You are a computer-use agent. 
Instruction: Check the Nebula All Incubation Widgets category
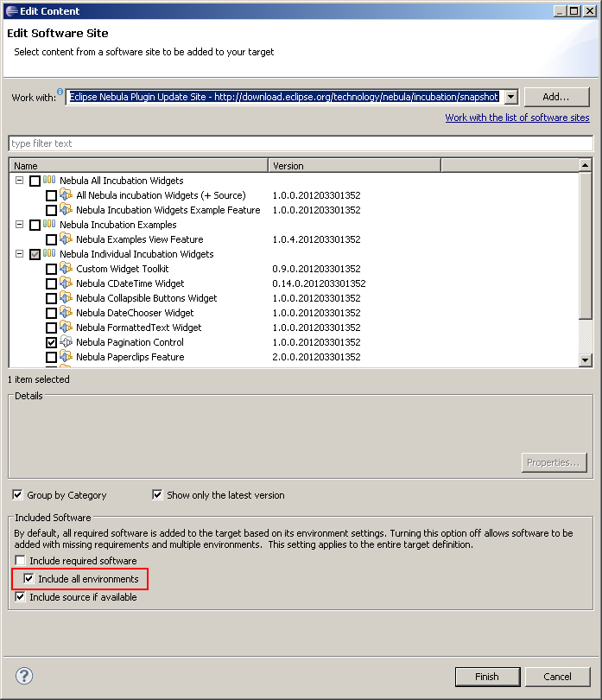tap(35, 181)
